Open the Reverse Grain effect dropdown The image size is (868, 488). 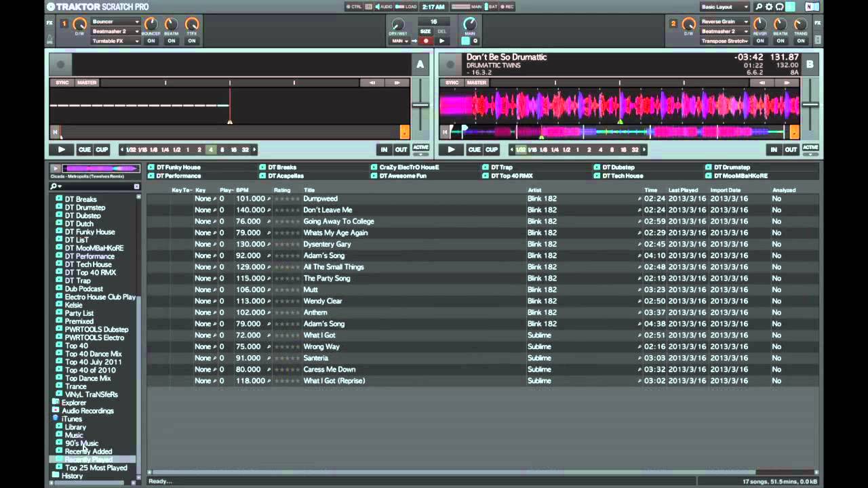724,22
